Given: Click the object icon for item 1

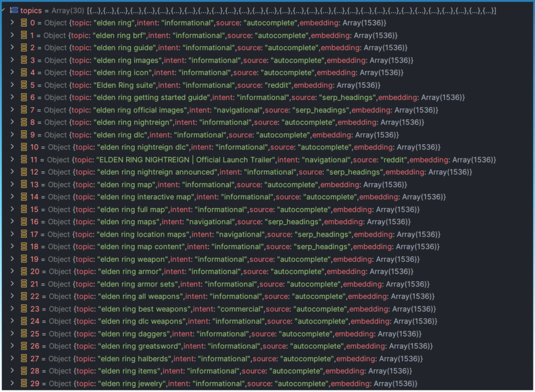Looking at the screenshot, I should (24, 36).
